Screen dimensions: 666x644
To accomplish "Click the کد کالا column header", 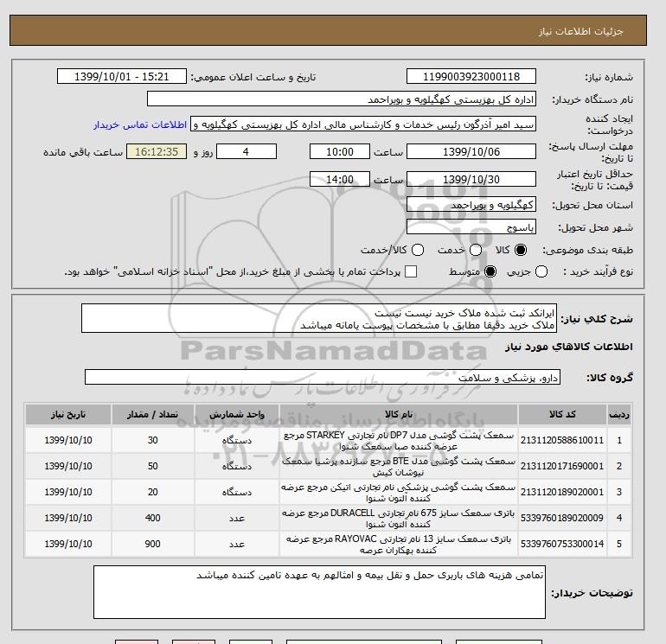I will click(x=562, y=414).
